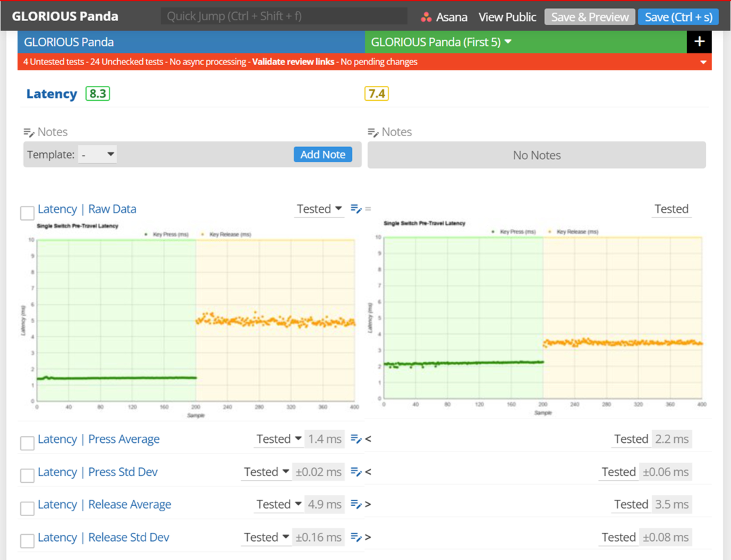
Task: Click edit-note icon beside Raw Data row
Action: point(356,209)
